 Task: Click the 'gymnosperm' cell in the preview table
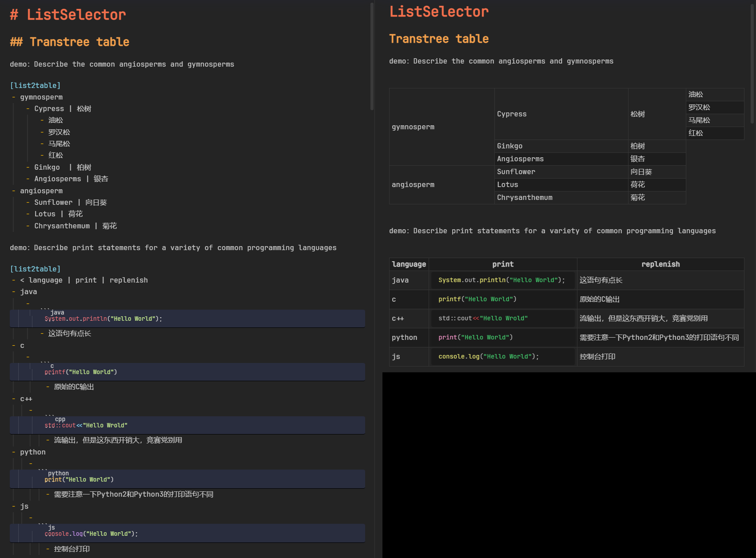coord(413,127)
